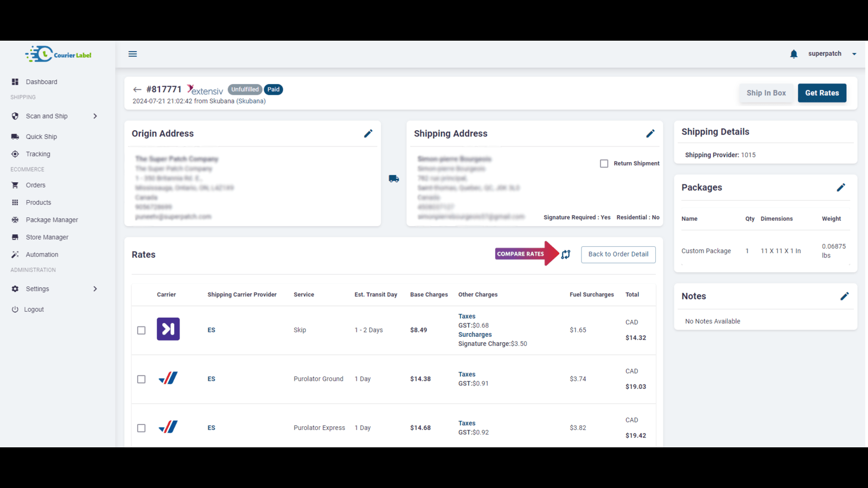Click the Total column header
The width and height of the screenshot is (868, 488).
pyautogui.click(x=632, y=294)
